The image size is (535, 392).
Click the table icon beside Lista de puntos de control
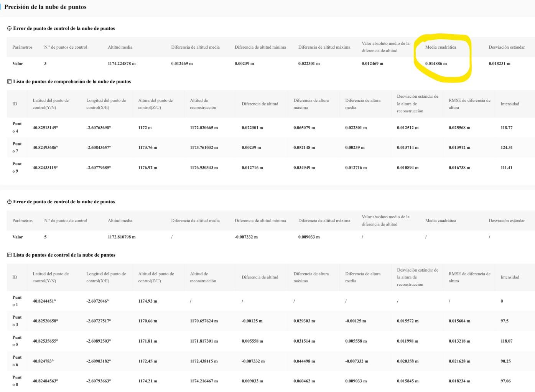coord(10,255)
